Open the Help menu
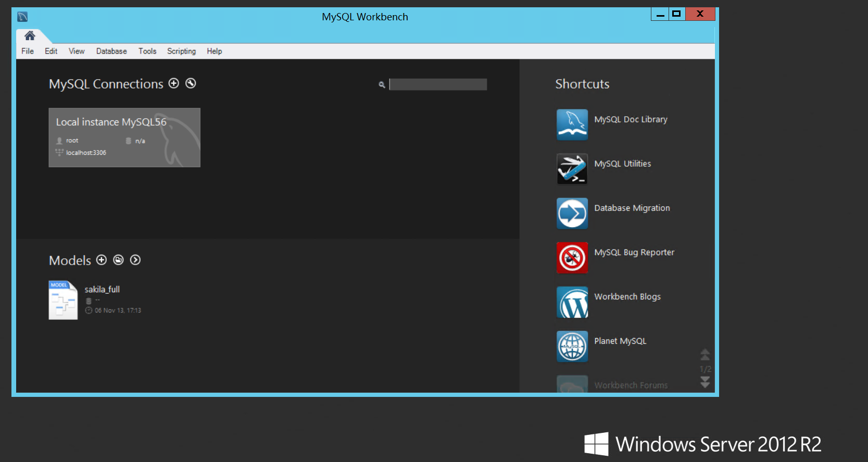The width and height of the screenshot is (868, 462). pyautogui.click(x=214, y=51)
